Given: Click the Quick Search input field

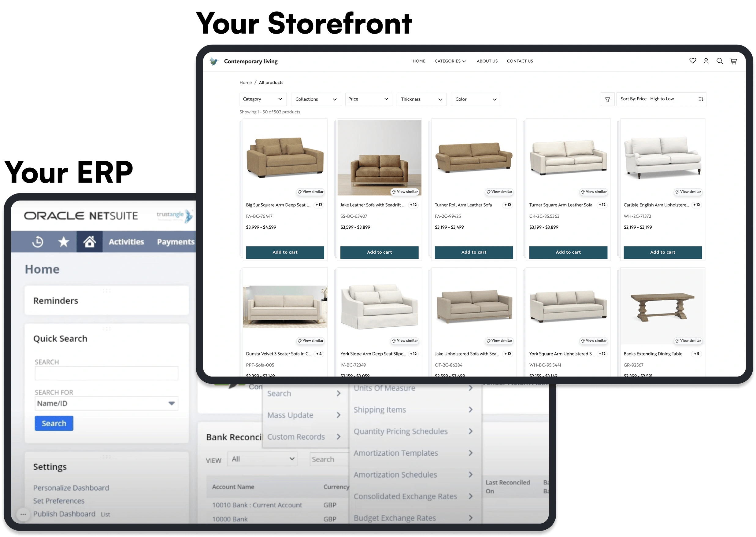Looking at the screenshot, I should (106, 373).
